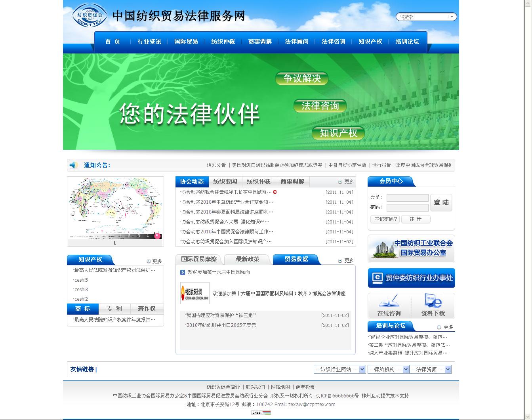Click the 登陆 login button
This screenshot has height=420, width=532.
441,202
